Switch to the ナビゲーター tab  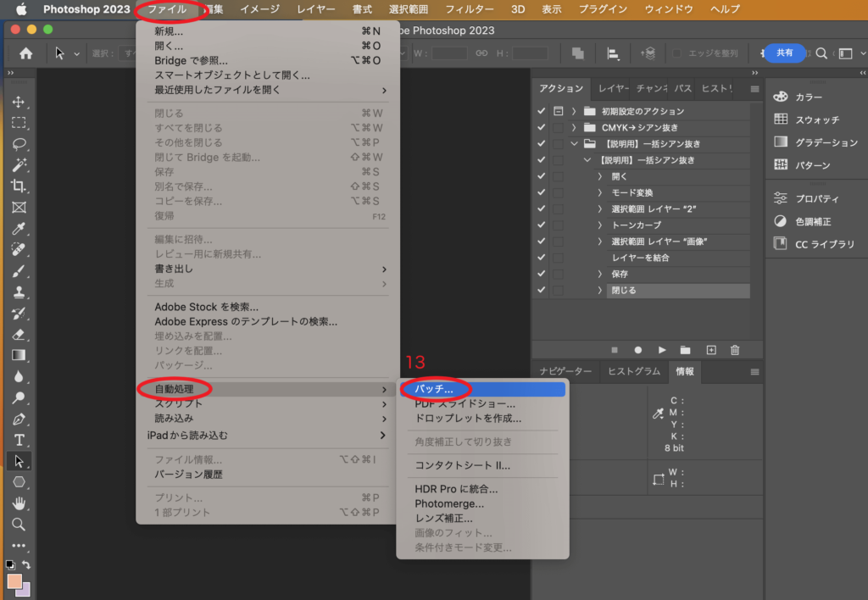pos(565,371)
